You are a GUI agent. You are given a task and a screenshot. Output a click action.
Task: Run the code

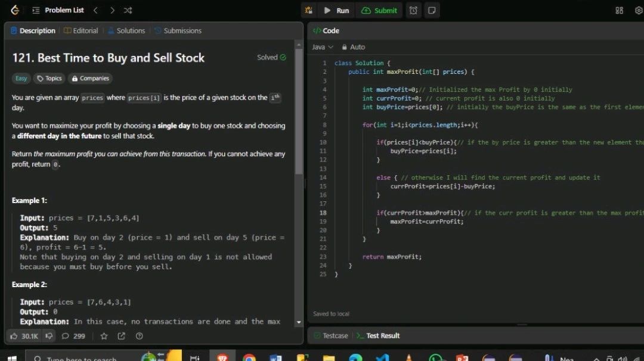[336, 10]
